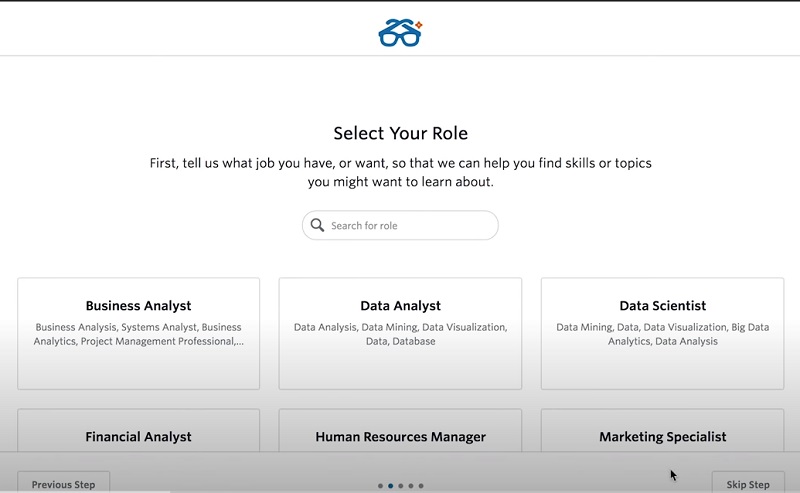Screen dimensions: 800x493
Task: Jump to the first step dot
Action: click(x=380, y=486)
